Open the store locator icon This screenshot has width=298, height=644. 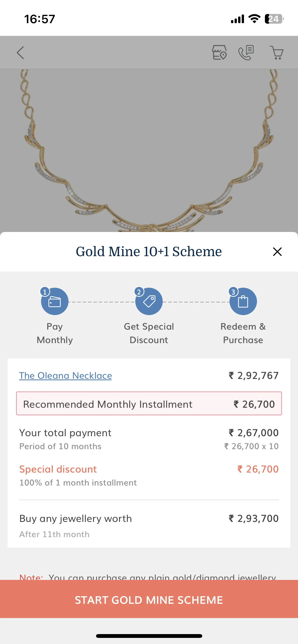click(219, 52)
